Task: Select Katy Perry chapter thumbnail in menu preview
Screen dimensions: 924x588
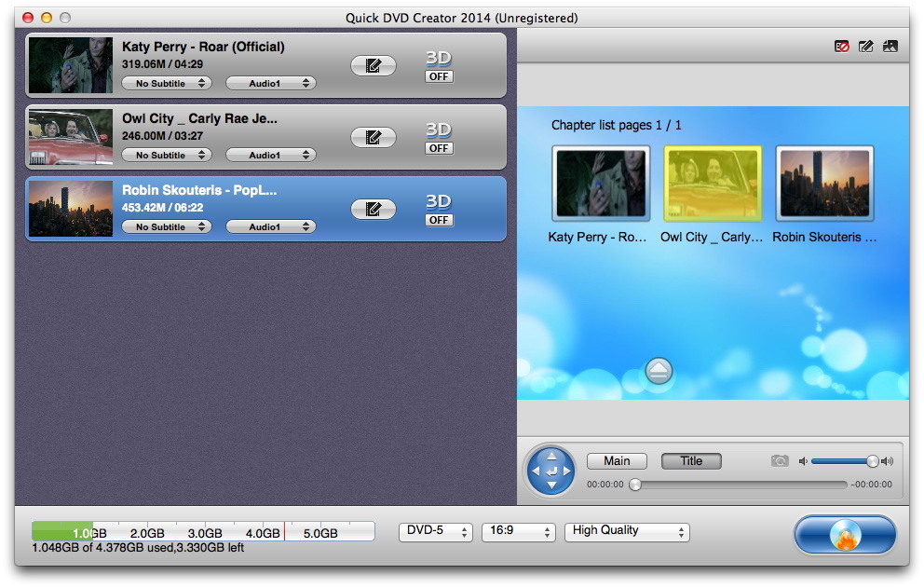Action: tap(601, 184)
